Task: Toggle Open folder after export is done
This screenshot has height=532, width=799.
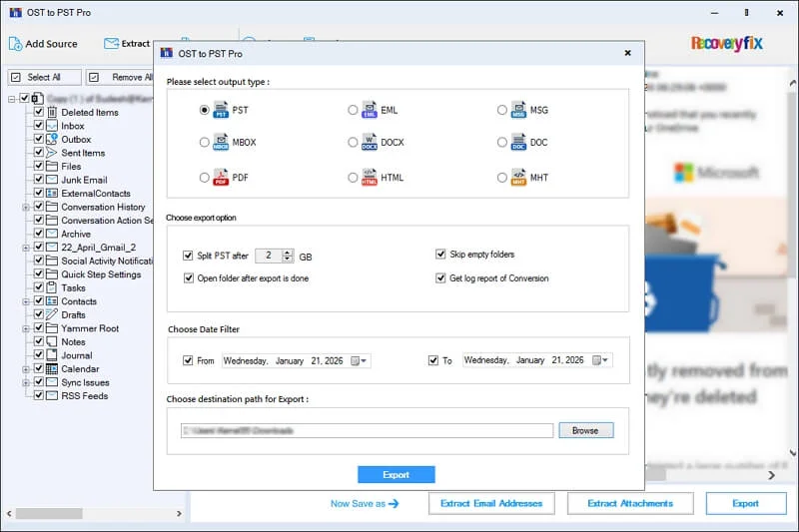Action: click(x=189, y=277)
